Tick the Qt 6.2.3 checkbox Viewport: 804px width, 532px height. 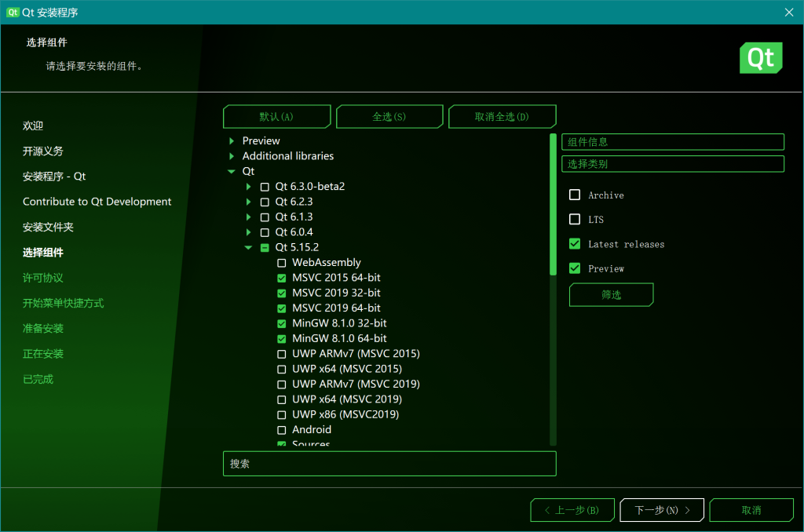tap(265, 202)
